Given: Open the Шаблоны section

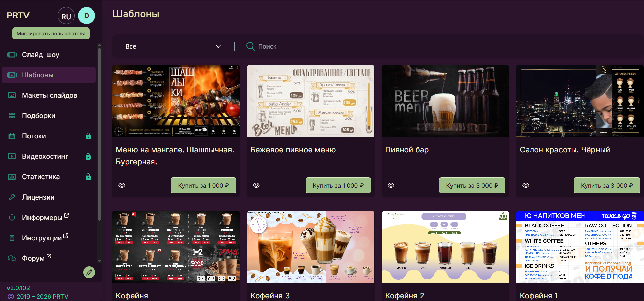Looking at the screenshot, I should 49,75.
